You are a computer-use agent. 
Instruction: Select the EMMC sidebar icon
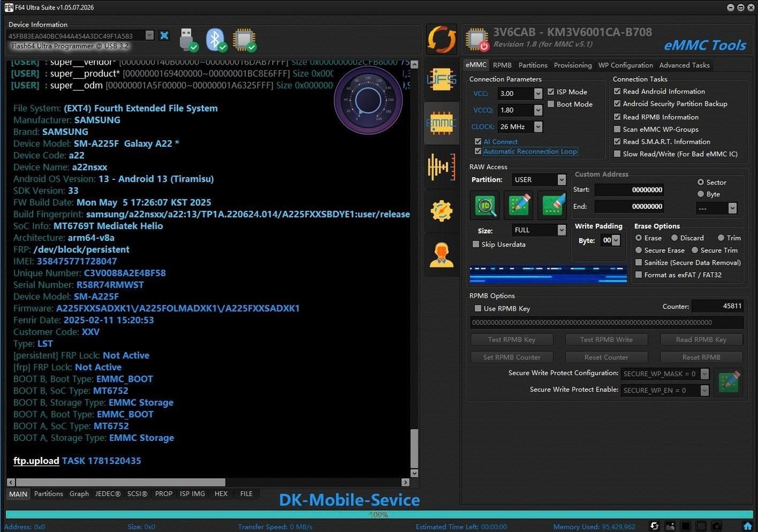click(442, 123)
